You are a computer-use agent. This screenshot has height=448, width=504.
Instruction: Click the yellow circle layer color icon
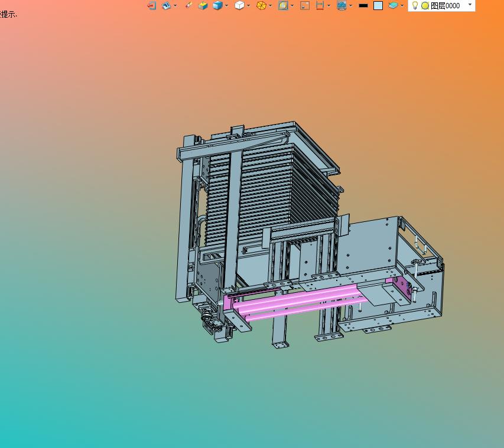[425, 6]
